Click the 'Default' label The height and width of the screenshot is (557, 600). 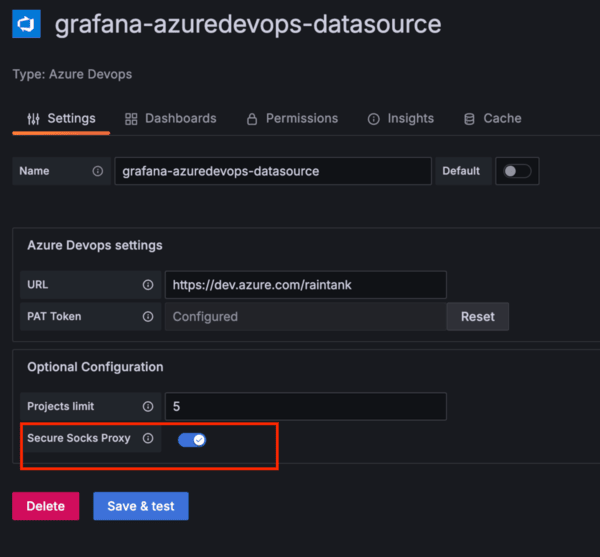[461, 171]
